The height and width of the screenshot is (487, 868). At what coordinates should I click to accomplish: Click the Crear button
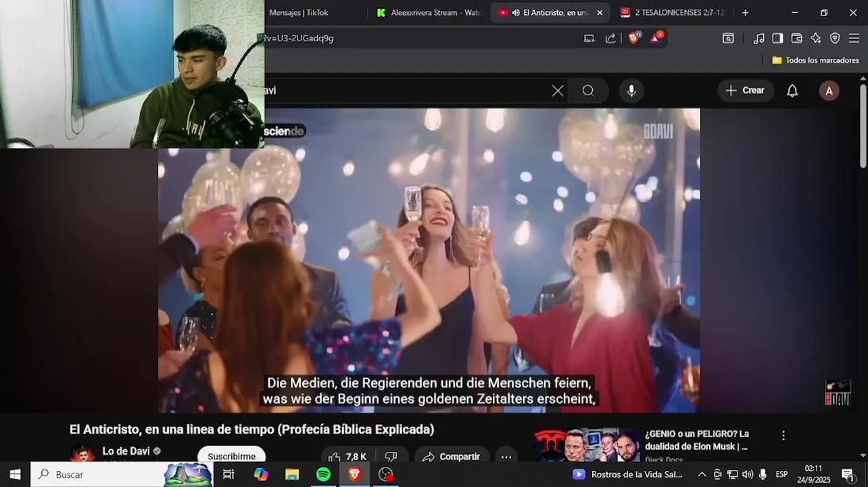(x=746, y=91)
